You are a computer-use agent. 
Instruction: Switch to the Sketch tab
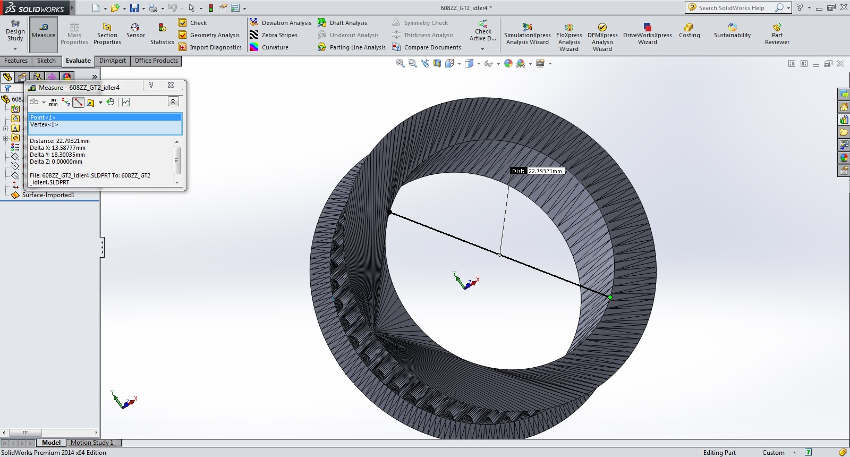(x=46, y=61)
